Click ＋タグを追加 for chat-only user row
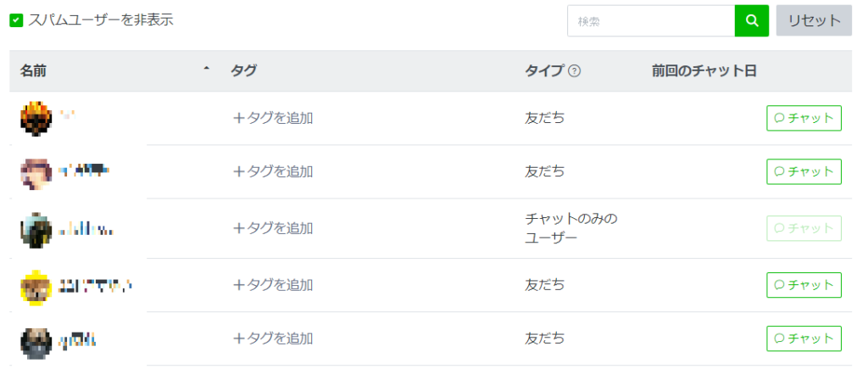868x369 pixels. (274, 228)
